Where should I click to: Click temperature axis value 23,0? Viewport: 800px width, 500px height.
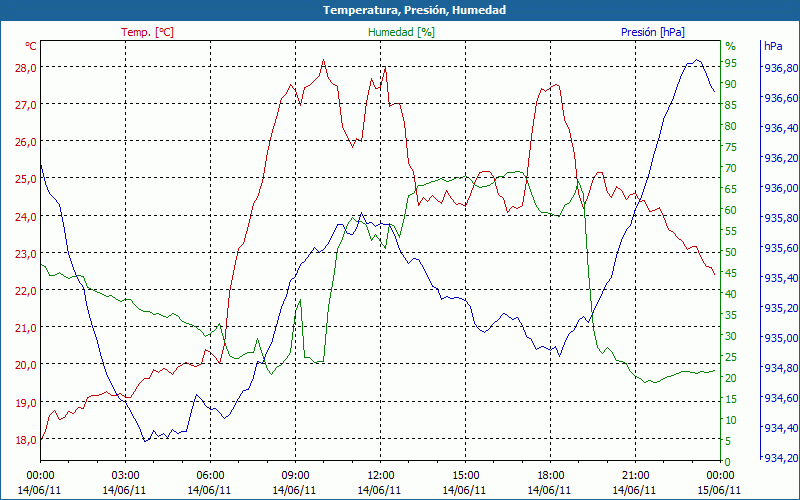[26, 254]
